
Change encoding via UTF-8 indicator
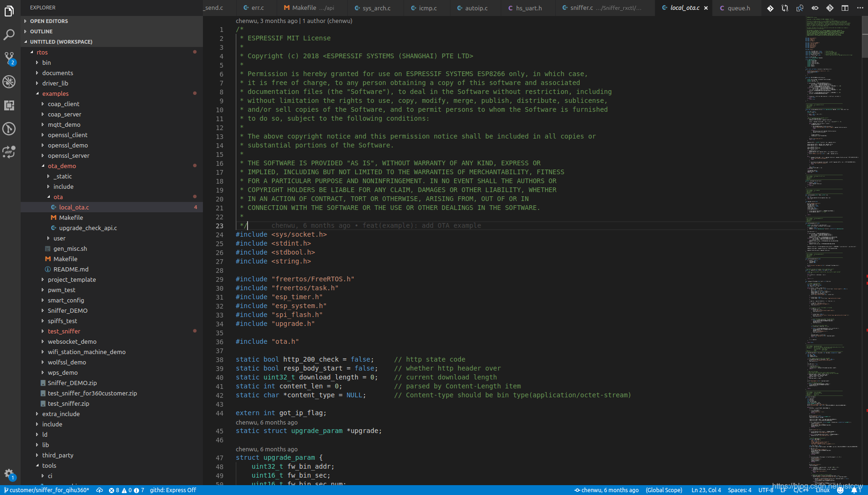click(x=766, y=490)
